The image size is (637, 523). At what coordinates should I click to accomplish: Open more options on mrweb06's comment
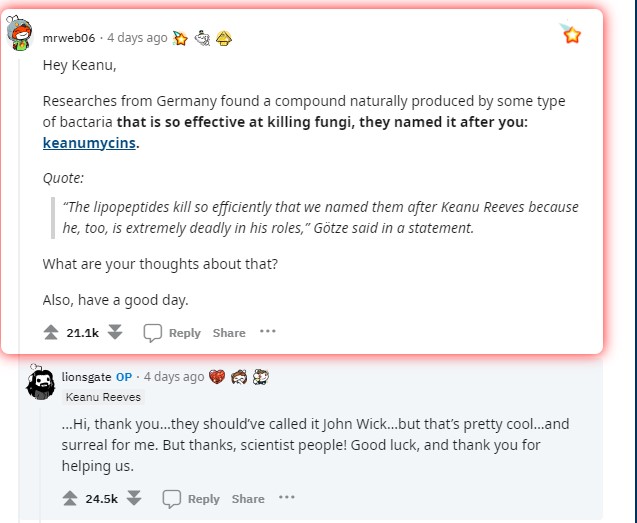pos(267,332)
